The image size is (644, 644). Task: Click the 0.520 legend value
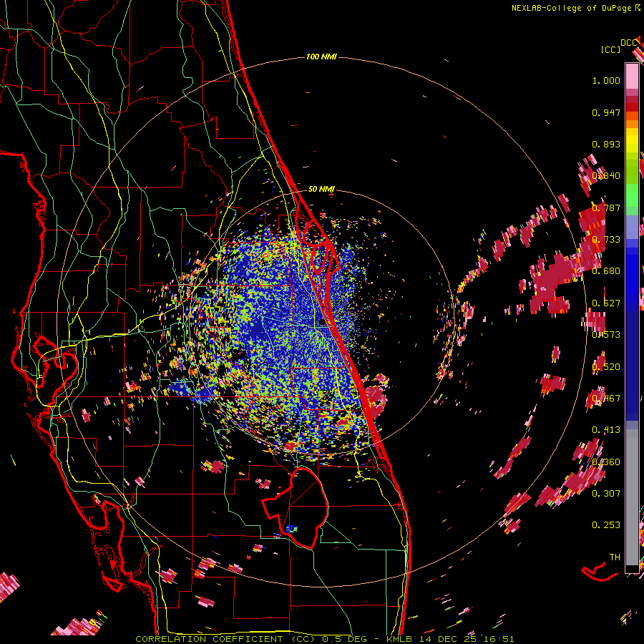pos(606,367)
